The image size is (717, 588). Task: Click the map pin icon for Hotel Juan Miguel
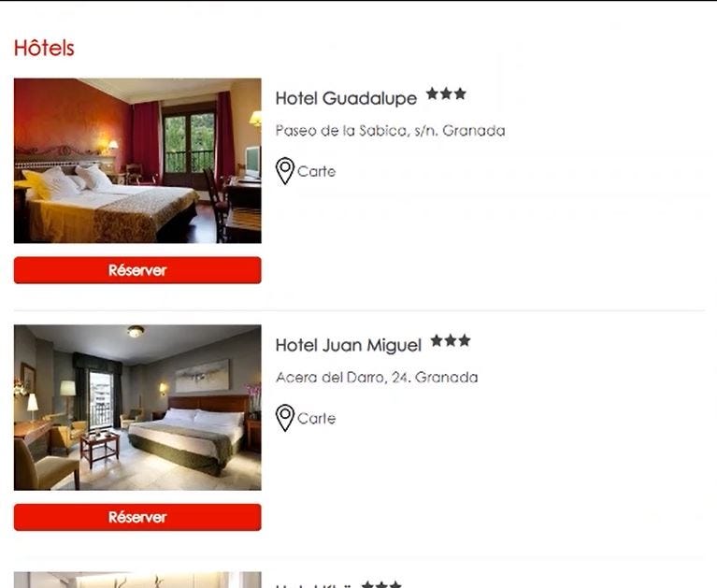coord(285,418)
